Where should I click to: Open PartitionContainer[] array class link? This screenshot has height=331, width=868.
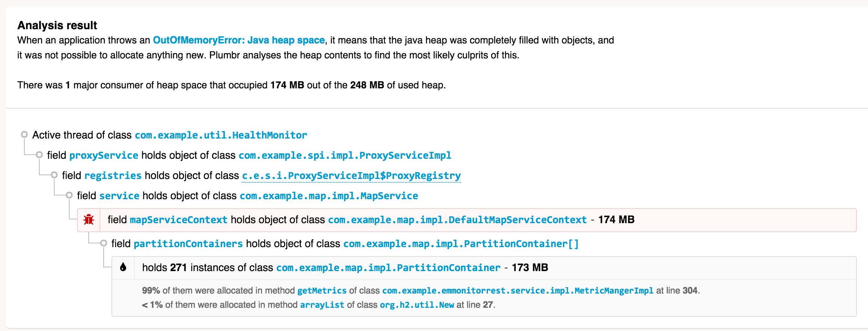[461, 244]
